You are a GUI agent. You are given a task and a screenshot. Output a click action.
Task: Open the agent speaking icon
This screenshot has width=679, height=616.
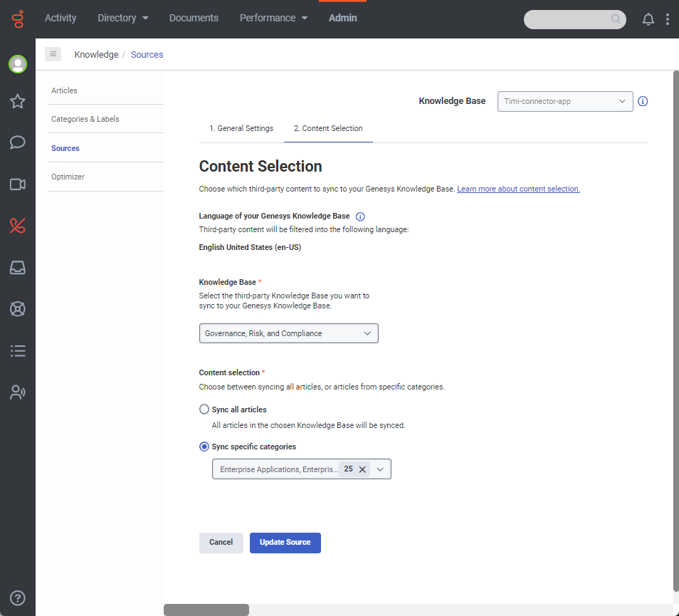pyautogui.click(x=18, y=392)
